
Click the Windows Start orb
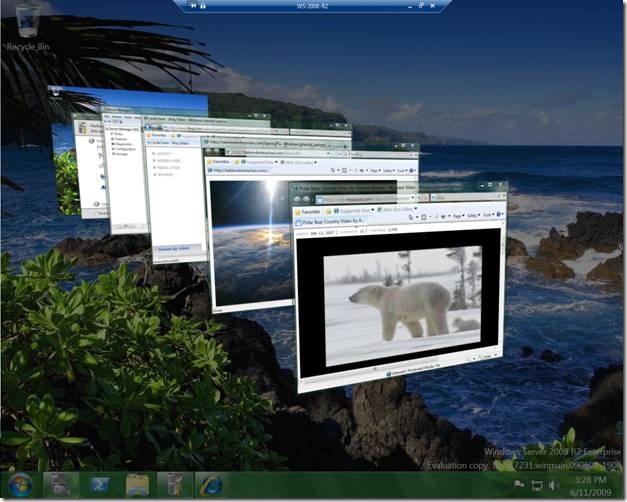(20, 485)
